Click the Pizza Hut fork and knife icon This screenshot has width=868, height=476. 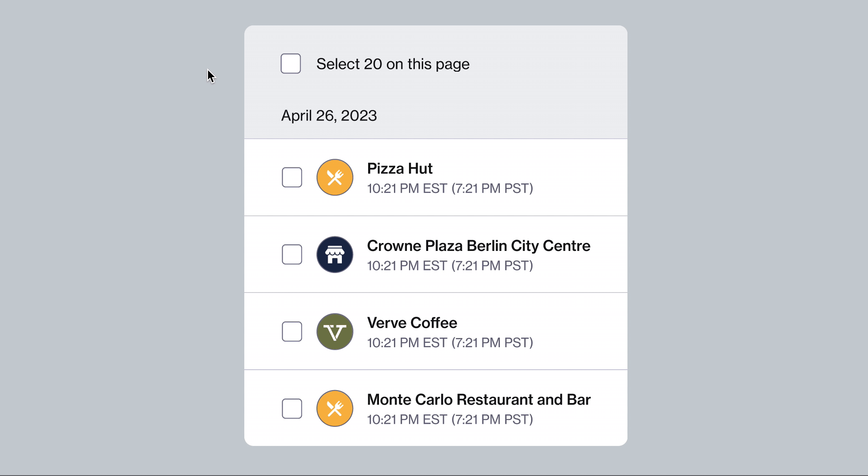335,177
